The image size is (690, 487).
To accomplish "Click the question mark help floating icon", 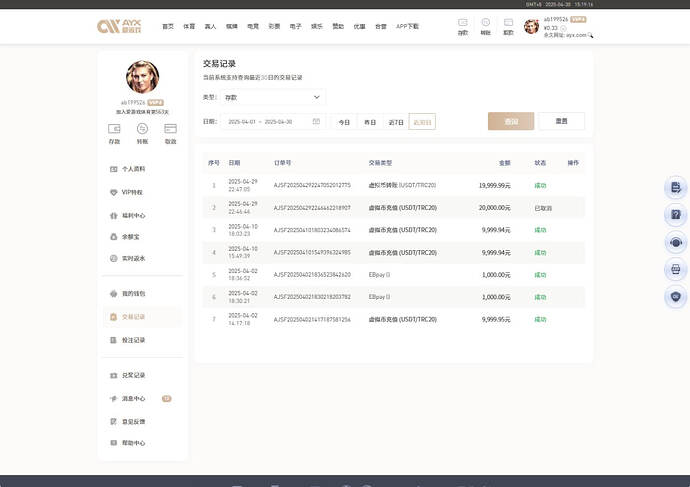I will pos(676,214).
